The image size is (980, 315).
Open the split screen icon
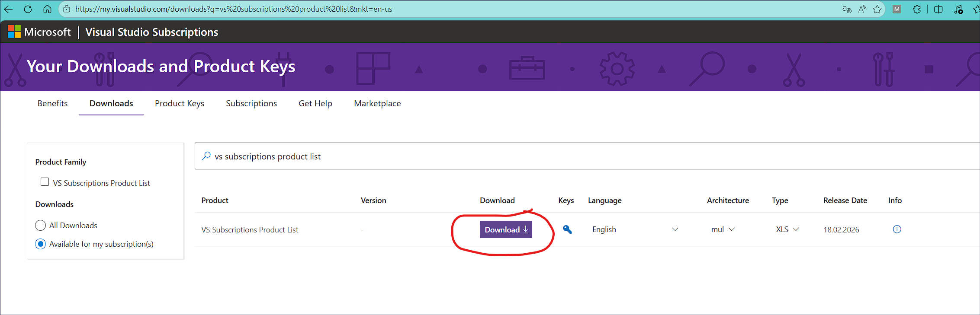938,9
